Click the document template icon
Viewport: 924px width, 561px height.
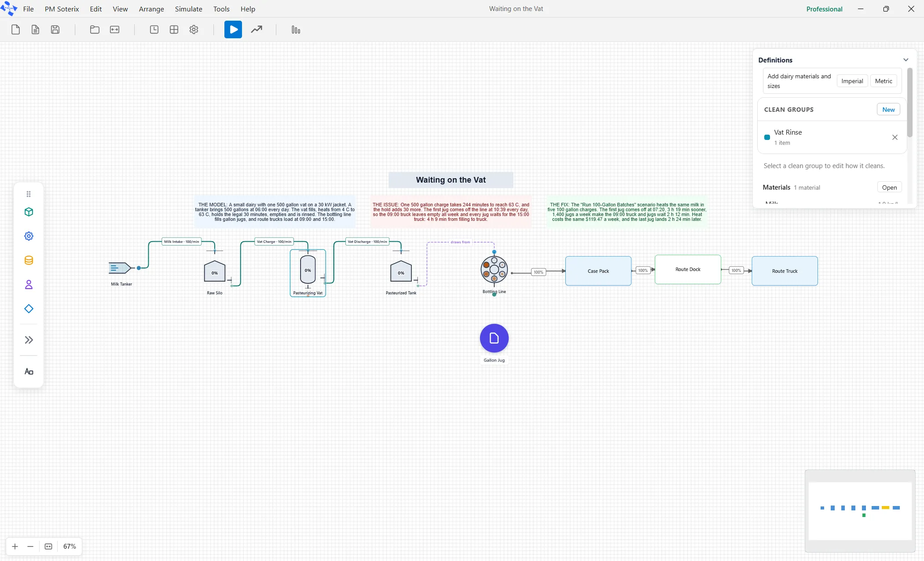click(35, 29)
